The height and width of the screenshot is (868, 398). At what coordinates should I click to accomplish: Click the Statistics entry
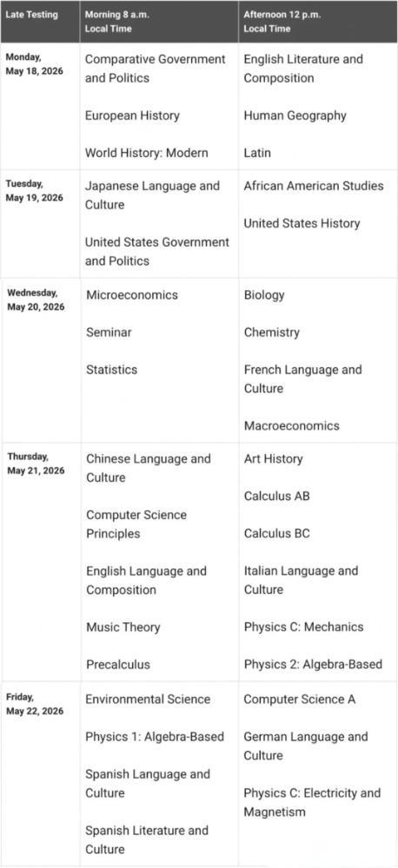111,369
